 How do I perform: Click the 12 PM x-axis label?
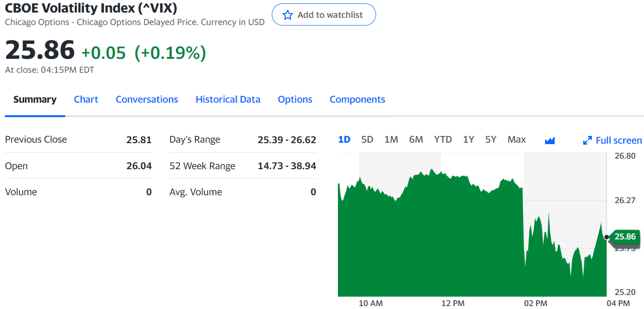click(x=453, y=303)
